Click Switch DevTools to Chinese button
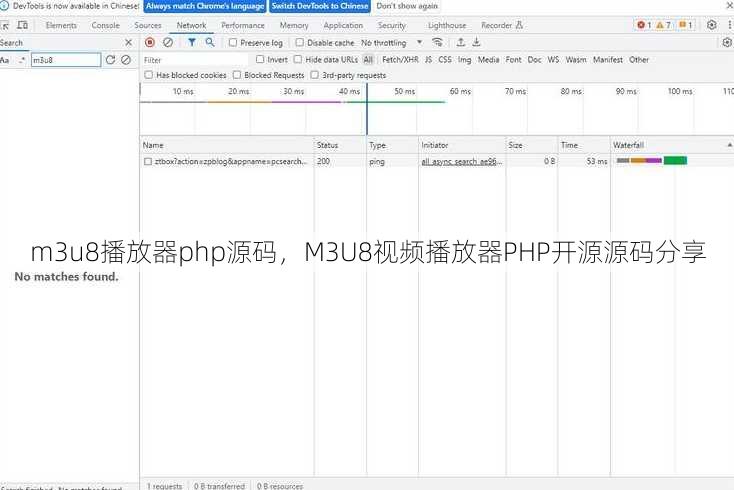The image size is (734, 490). point(320,6)
